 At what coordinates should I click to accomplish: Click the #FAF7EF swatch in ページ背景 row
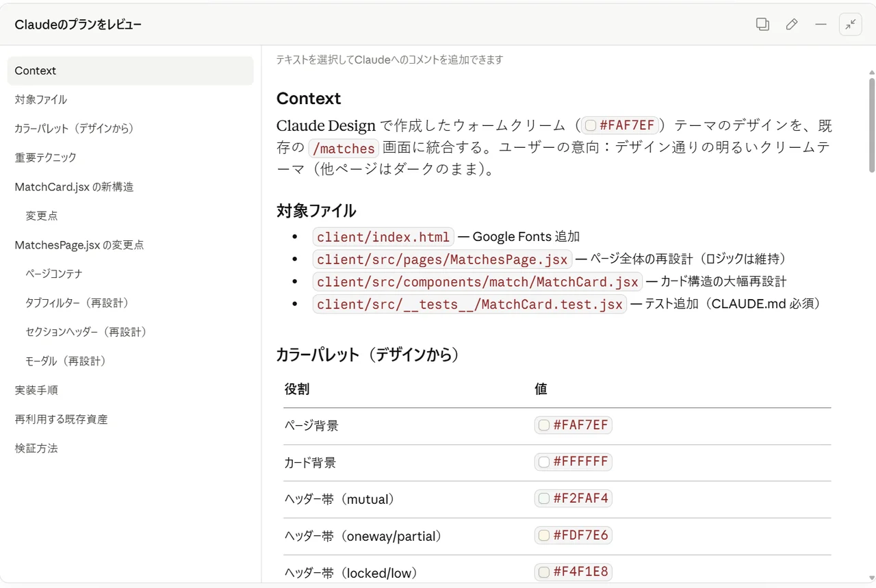(544, 425)
